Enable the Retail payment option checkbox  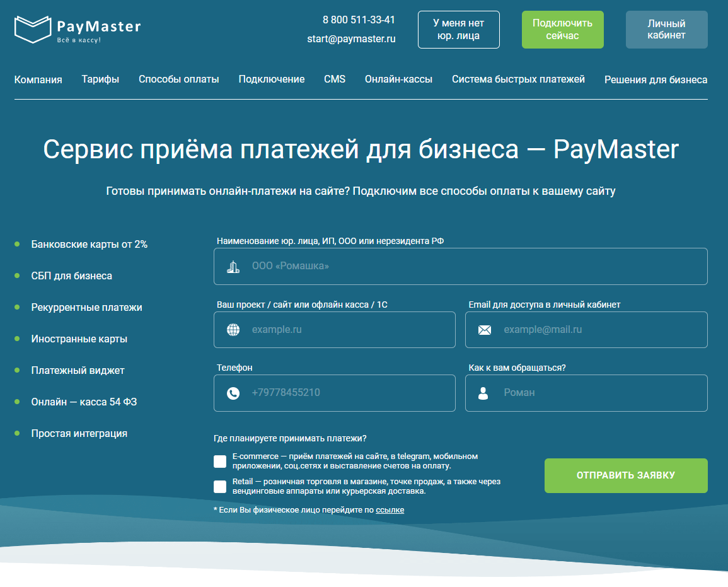(220, 486)
